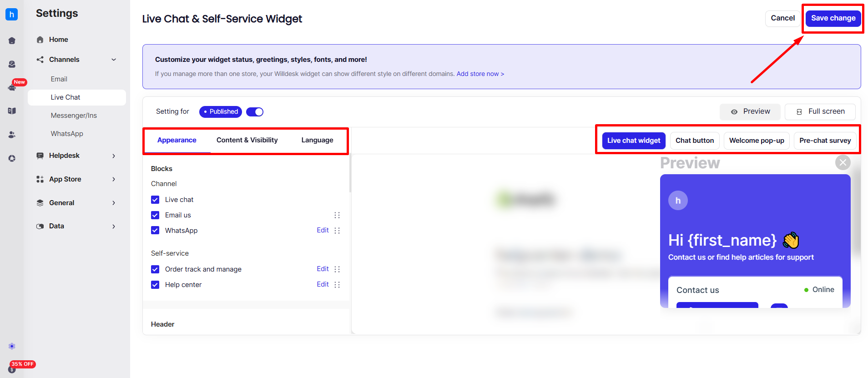The image size is (868, 378).
Task: Toggle the Published switch off
Action: [255, 112]
